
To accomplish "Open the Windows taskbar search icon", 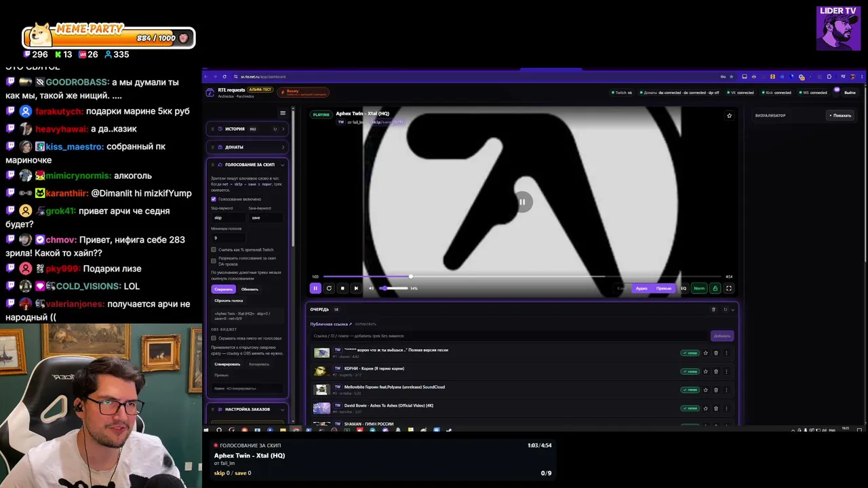I will tap(219, 430).
